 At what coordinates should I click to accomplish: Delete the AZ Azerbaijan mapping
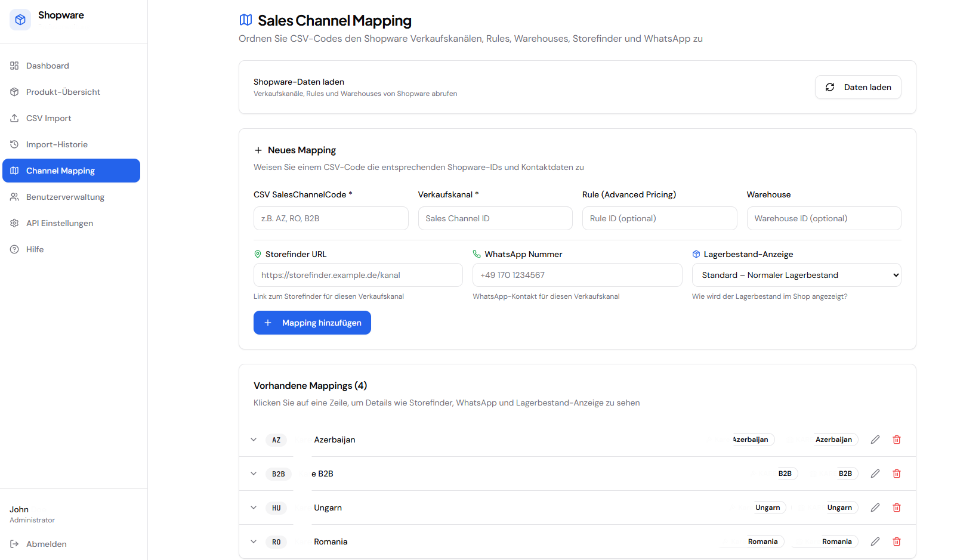[x=897, y=440]
